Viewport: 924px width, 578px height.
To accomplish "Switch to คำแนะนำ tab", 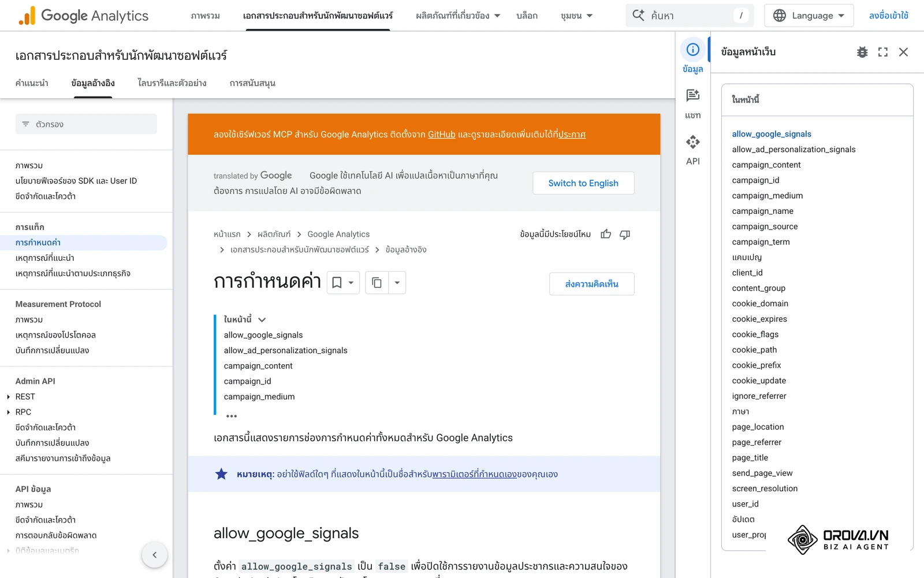I will (32, 83).
